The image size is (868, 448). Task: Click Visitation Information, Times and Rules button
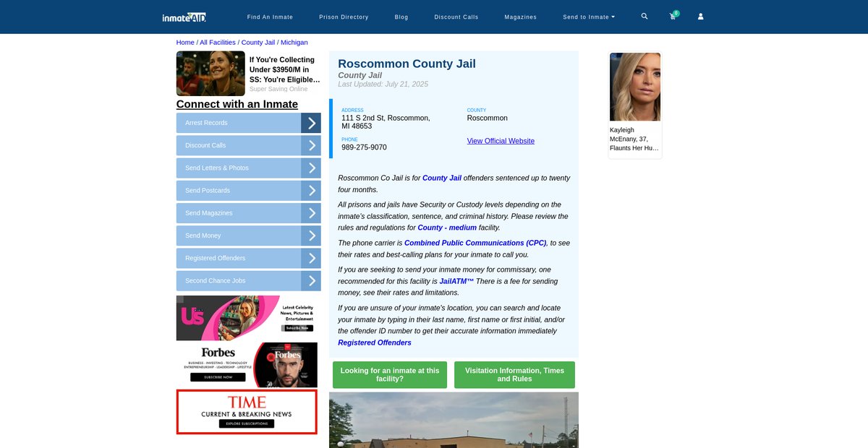tap(514, 375)
